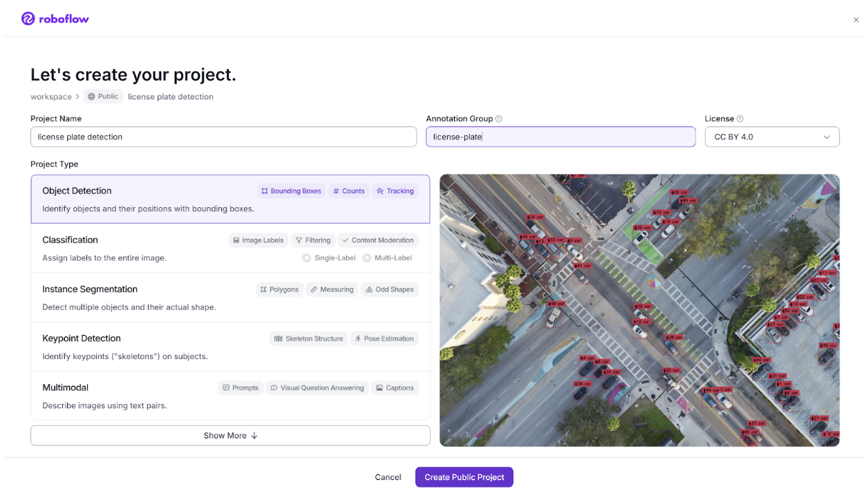This screenshot has width=868, height=504.
Task: Click the Roboflow logo
Action: pos(55,19)
